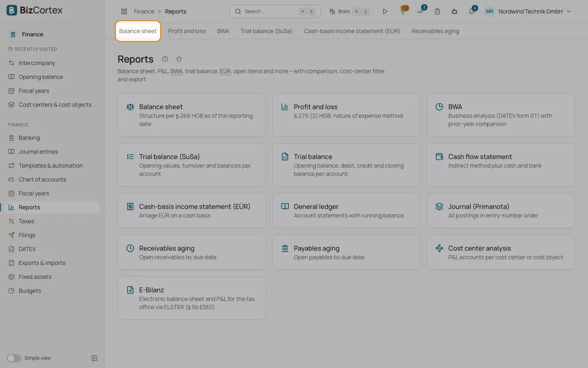Click the help question mark icon beside Reports
The height and width of the screenshot is (368, 588).
165,59
